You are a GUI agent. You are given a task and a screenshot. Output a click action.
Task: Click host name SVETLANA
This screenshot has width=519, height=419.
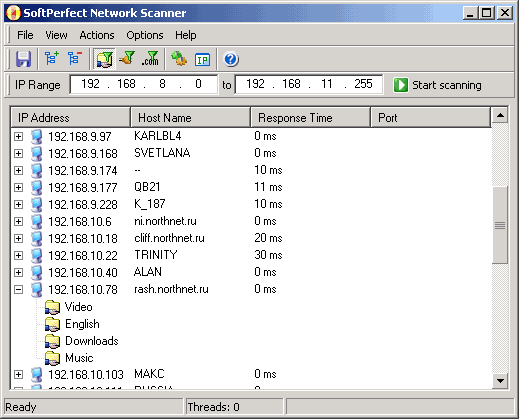pos(162,153)
